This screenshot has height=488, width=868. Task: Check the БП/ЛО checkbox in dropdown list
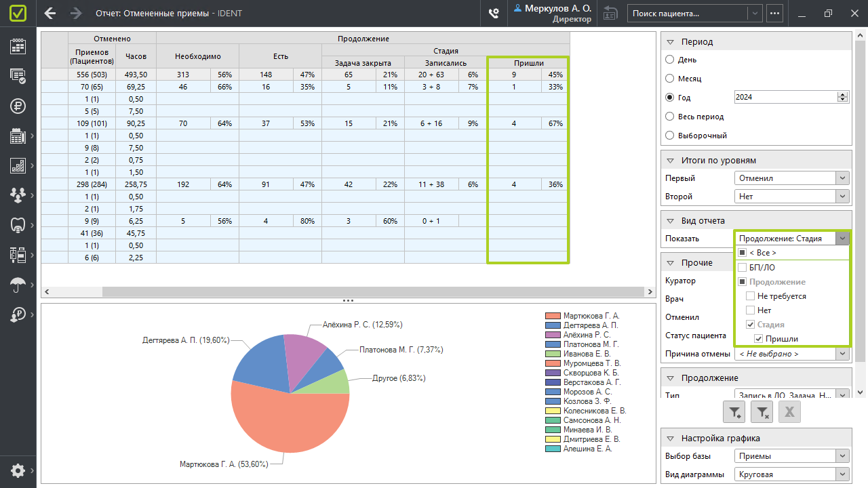click(x=742, y=267)
